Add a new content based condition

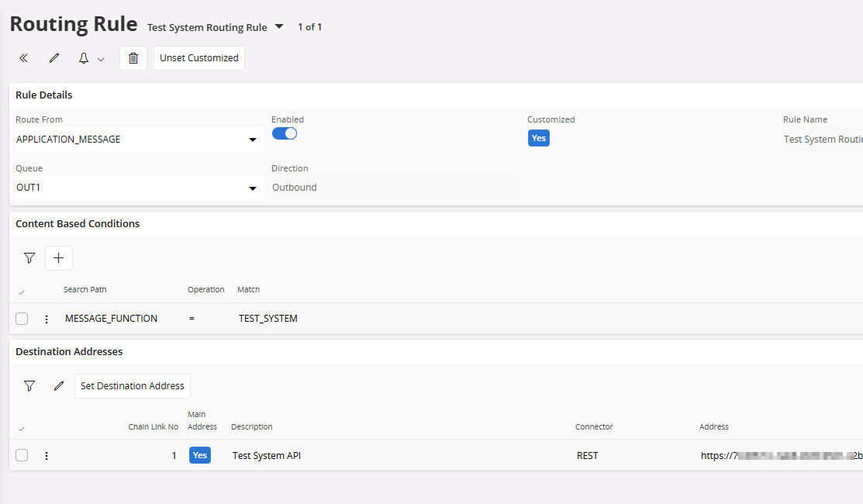click(59, 258)
